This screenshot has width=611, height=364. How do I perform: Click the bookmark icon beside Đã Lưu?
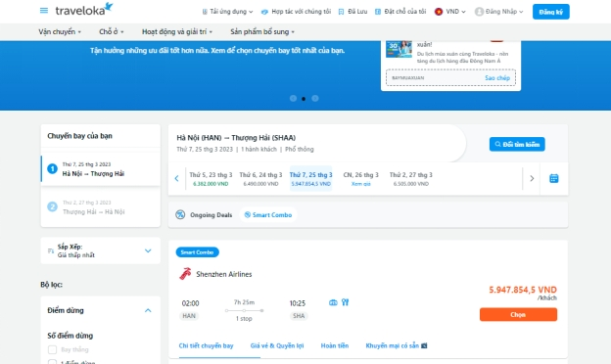341,12
